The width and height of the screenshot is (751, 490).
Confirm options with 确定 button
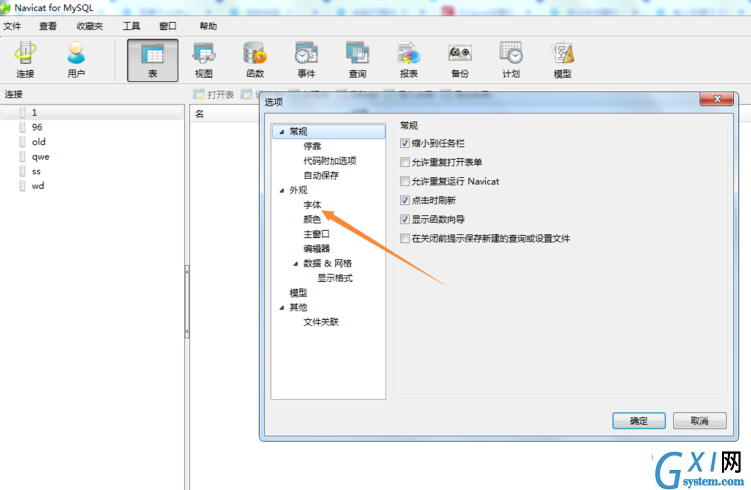click(x=639, y=421)
